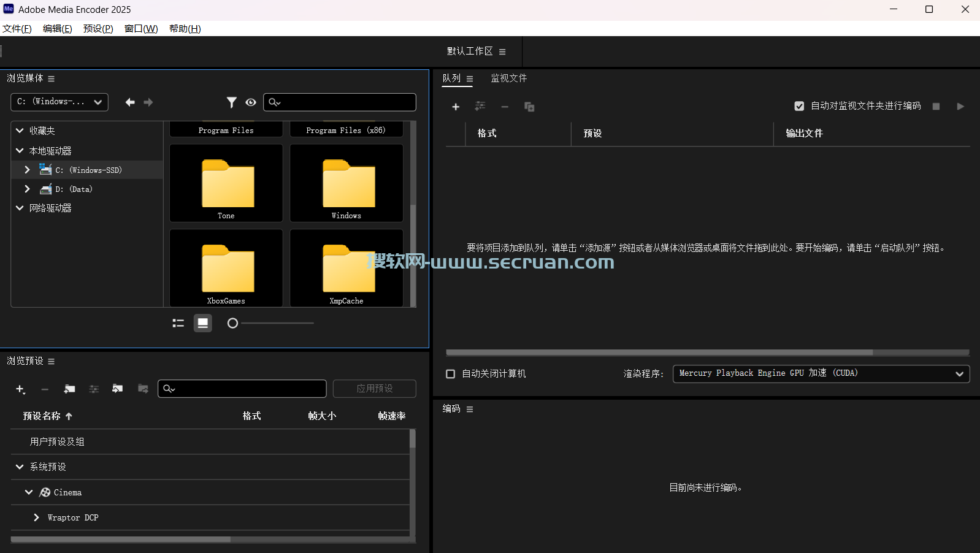
Task: Toggle the media browser view eye icon
Action: (251, 102)
